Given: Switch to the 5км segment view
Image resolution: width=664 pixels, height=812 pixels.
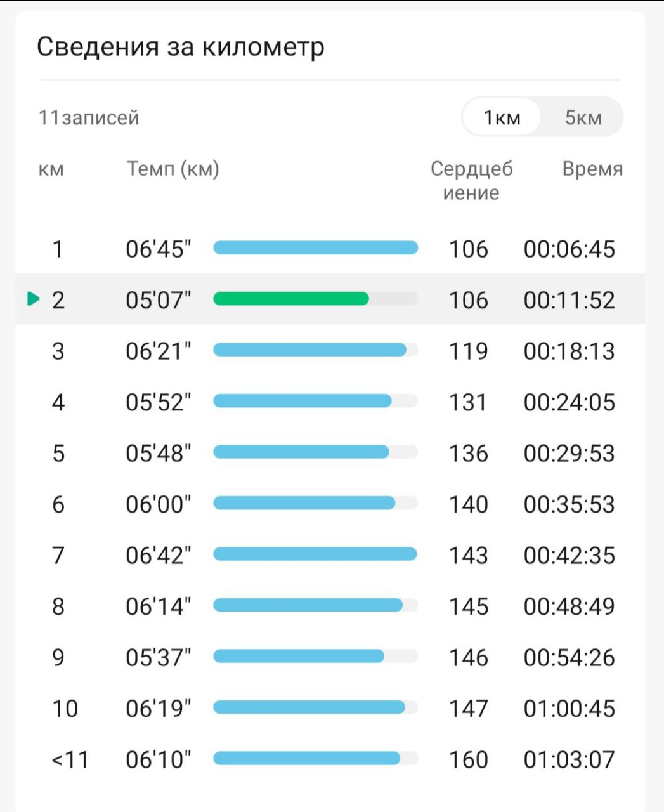Looking at the screenshot, I should [x=583, y=118].
